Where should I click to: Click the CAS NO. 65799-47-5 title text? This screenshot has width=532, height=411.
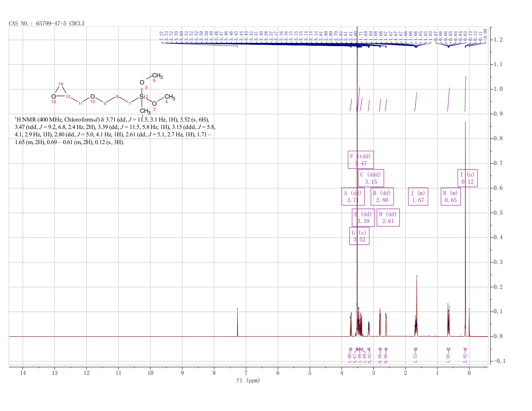47,24
